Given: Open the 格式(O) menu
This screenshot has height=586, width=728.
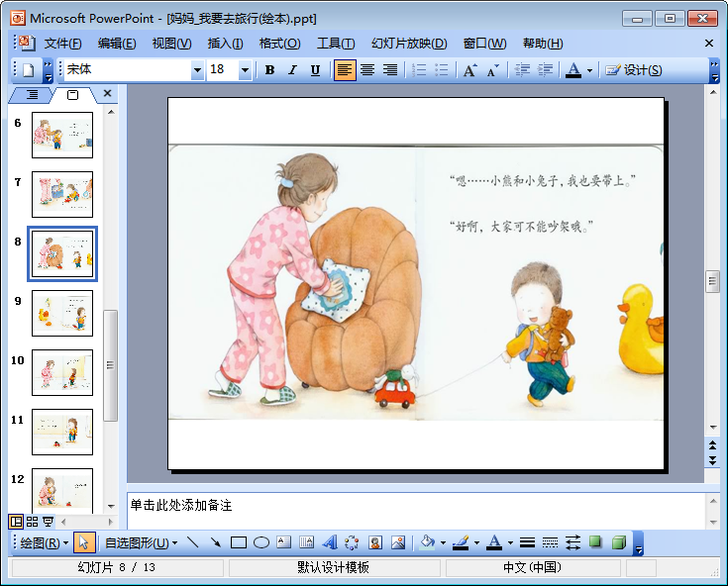Looking at the screenshot, I should pyautogui.click(x=279, y=44).
